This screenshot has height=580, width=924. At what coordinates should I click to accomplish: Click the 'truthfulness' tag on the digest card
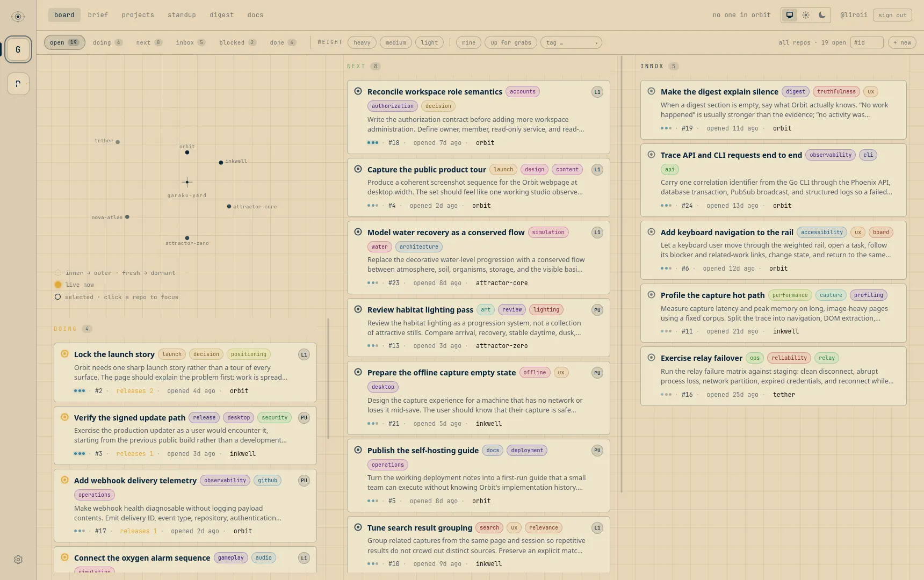(x=836, y=92)
